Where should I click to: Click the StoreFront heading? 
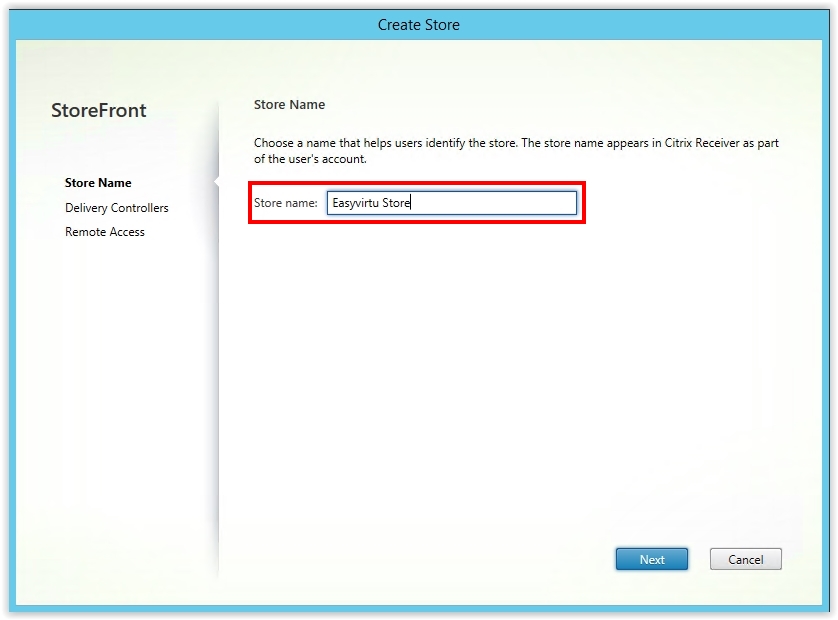click(x=98, y=110)
